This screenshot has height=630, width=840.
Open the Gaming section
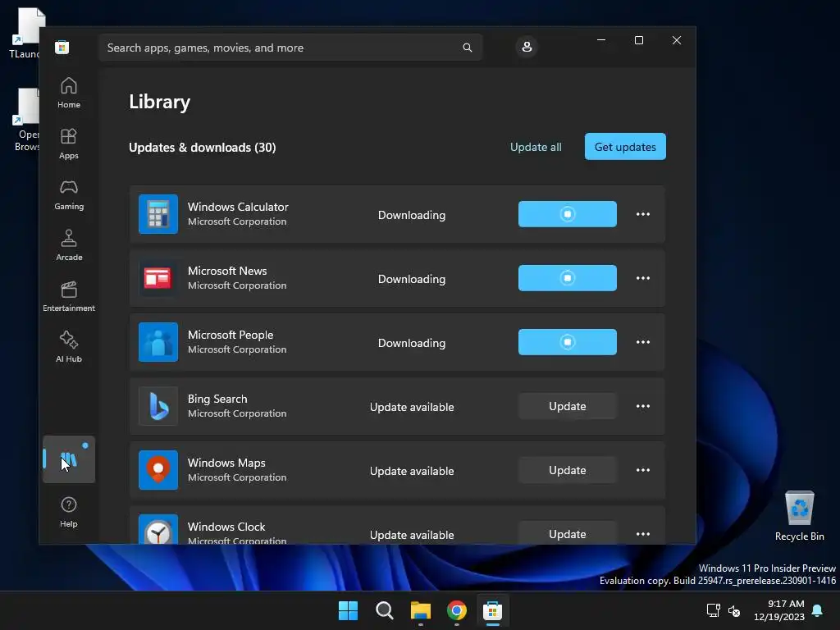point(69,194)
